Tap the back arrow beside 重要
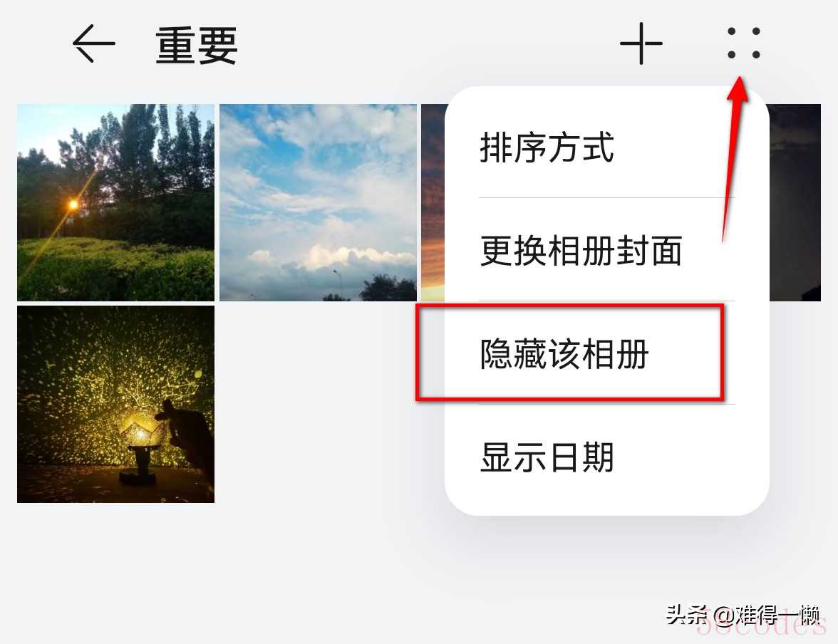This screenshot has height=644, width=838. click(x=93, y=43)
